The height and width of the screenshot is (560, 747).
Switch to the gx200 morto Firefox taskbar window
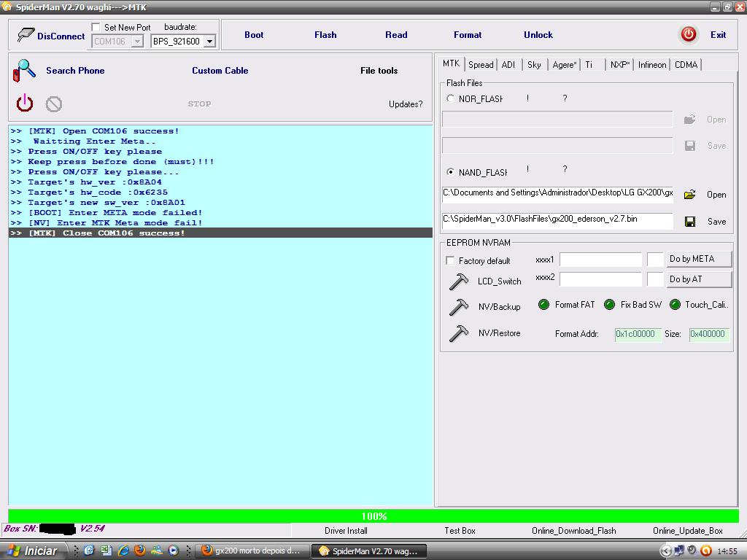252,551
